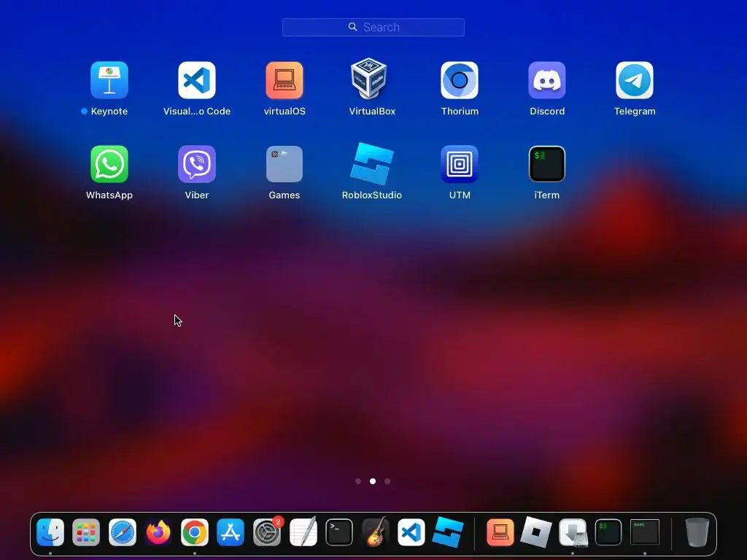
Task: Select the middle Launchpad page dot
Action: click(x=373, y=481)
